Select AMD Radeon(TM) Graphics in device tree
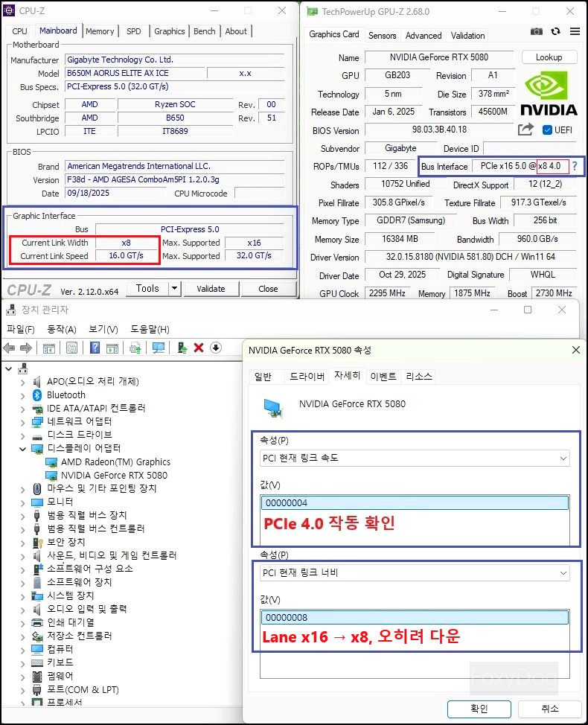 tap(115, 462)
